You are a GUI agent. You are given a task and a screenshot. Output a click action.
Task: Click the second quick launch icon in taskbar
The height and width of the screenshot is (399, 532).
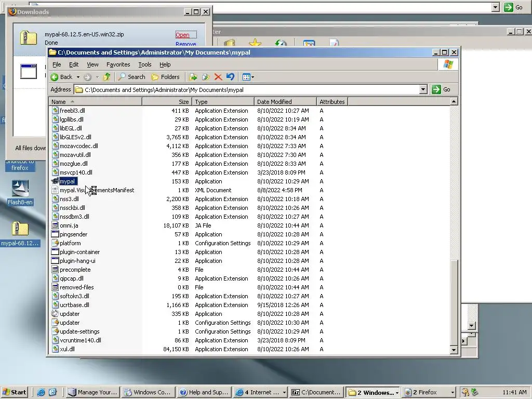53,392
